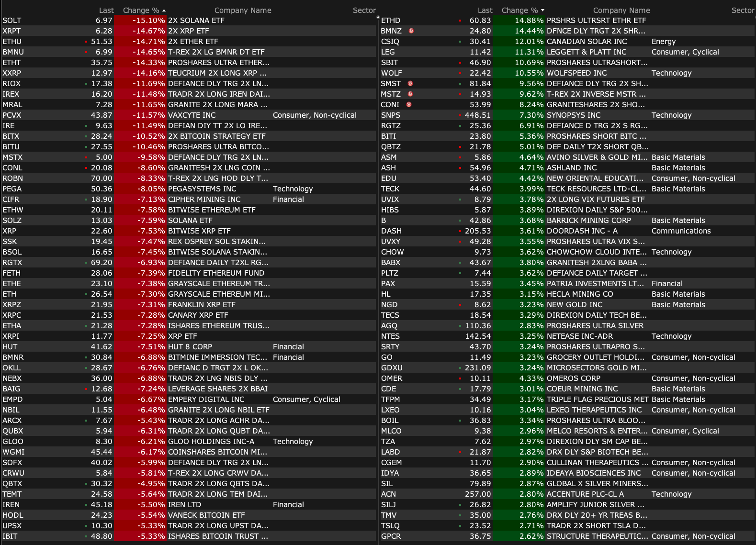The width and height of the screenshot is (756, 545).
Task: Click the green tick indicator in RIOX row
Action: tap(86, 84)
